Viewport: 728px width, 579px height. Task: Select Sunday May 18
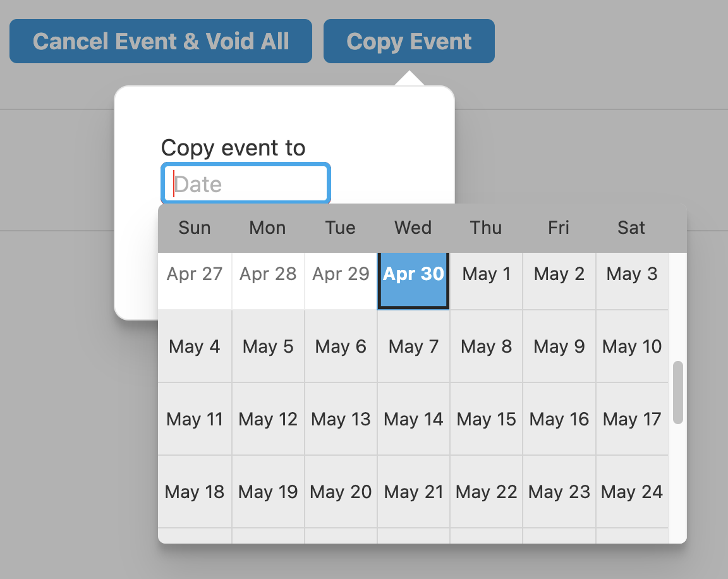195,492
